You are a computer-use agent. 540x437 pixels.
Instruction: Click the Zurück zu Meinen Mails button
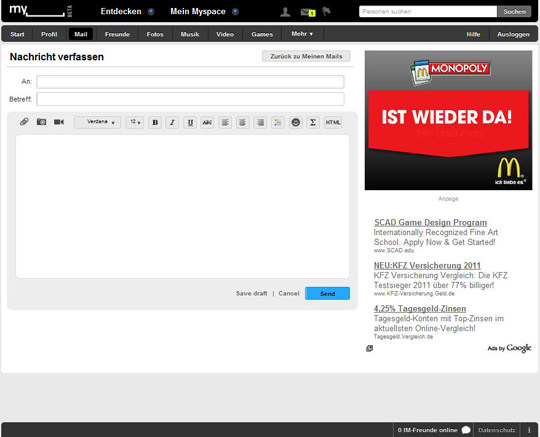(306, 56)
